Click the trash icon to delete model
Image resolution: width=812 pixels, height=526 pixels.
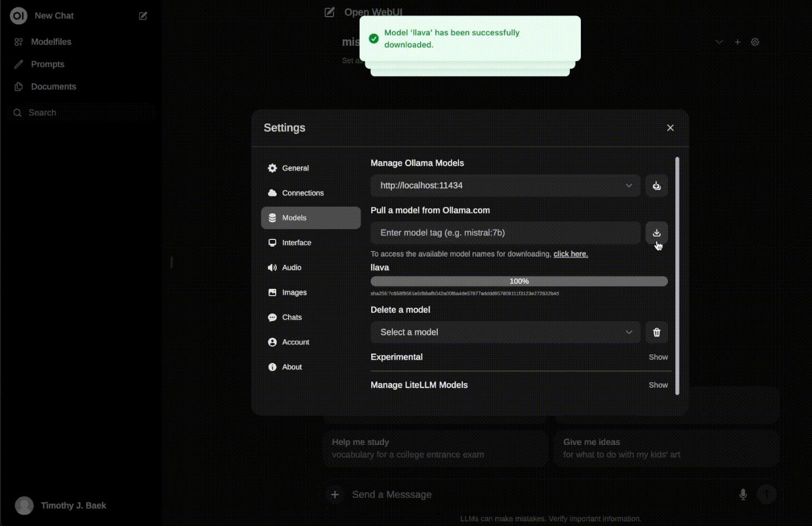coord(656,332)
